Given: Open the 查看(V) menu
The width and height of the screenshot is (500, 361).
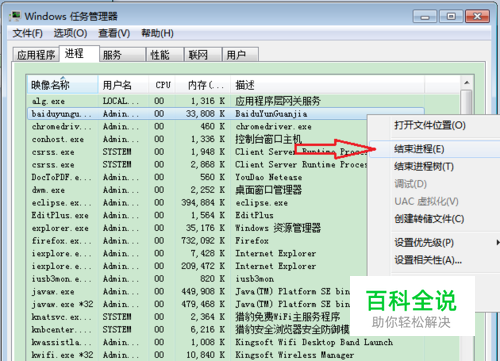Looking at the screenshot, I should click(114, 33).
